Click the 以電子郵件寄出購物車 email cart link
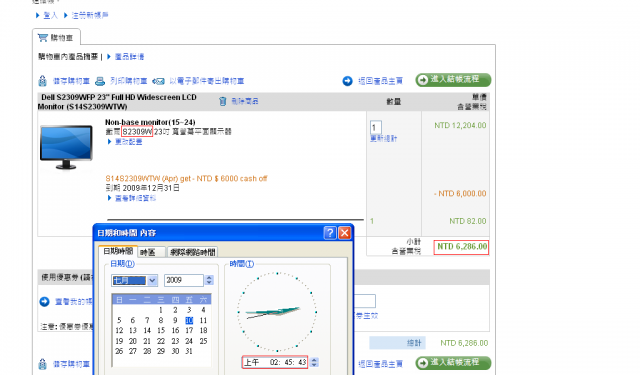640x375 pixels. point(207,81)
